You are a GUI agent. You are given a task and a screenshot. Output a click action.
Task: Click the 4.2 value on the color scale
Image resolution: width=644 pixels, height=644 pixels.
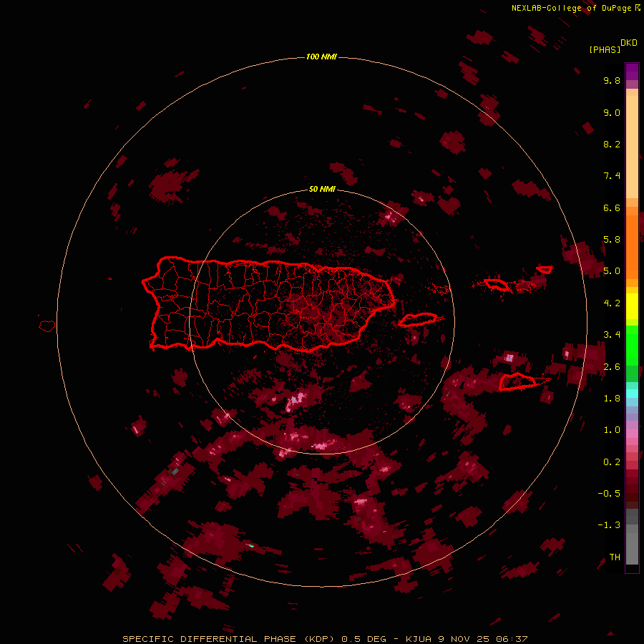(x=612, y=303)
